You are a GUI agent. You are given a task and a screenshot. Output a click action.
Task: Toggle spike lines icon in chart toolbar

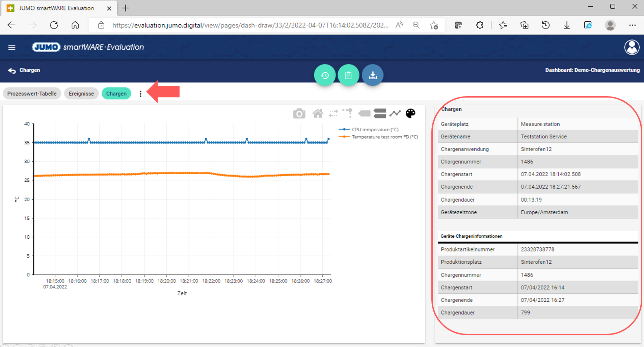tap(347, 113)
